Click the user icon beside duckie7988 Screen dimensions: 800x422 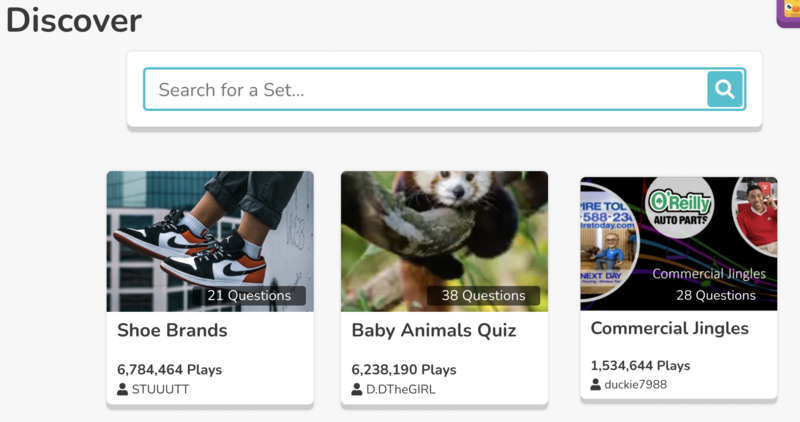(596, 384)
